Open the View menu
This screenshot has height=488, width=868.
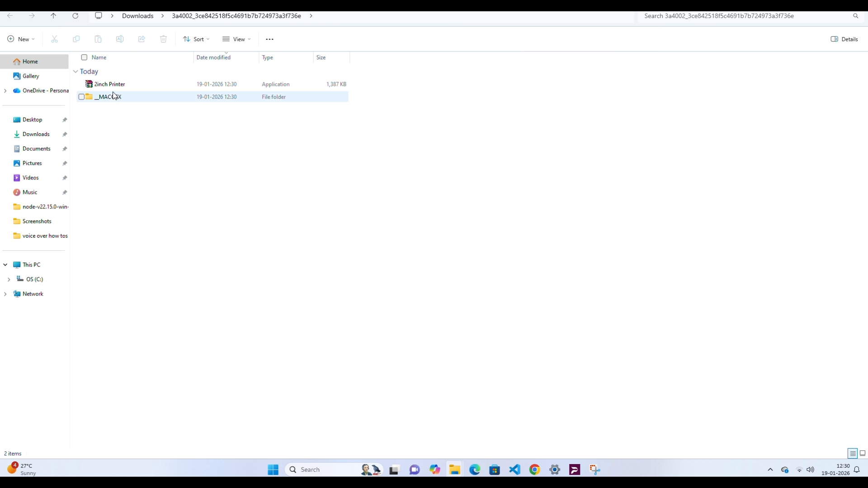236,39
